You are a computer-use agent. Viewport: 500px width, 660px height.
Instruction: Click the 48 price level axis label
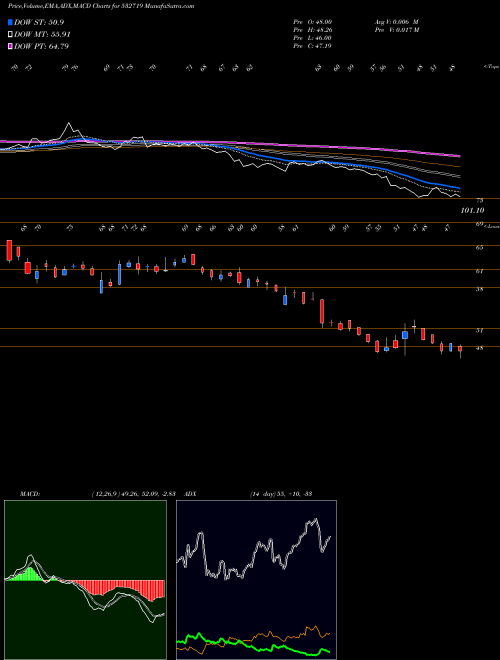(x=479, y=349)
